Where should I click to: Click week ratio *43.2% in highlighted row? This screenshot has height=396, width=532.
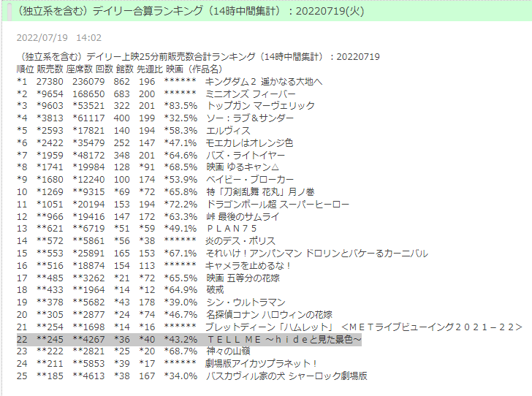click(x=180, y=339)
